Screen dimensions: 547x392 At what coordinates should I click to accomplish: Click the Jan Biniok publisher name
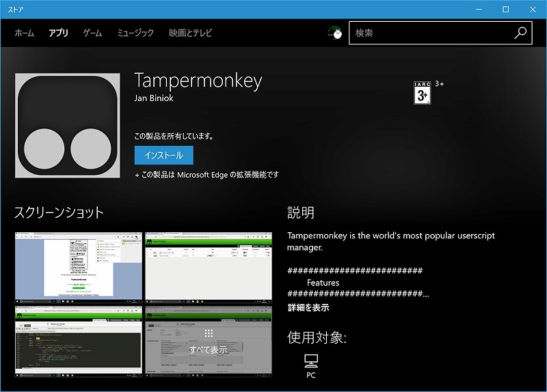coord(154,98)
